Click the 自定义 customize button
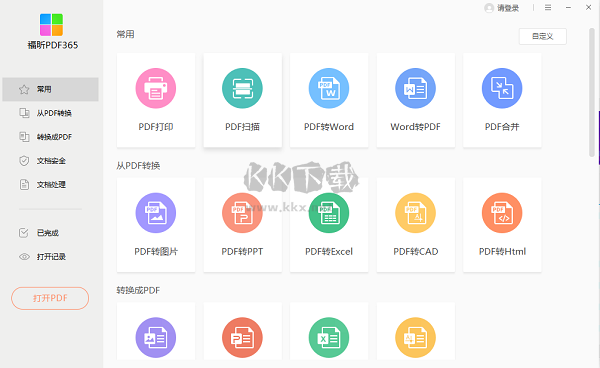The height and width of the screenshot is (368, 600). [543, 36]
